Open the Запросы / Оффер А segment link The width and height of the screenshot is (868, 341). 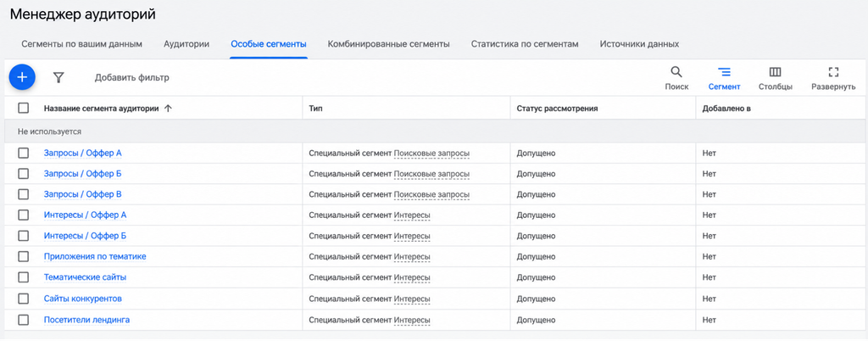point(82,153)
